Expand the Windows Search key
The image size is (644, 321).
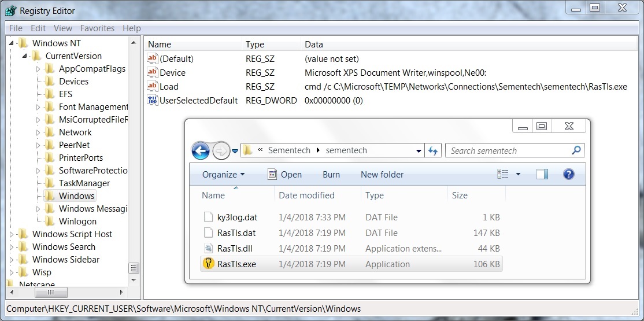(12, 247)
